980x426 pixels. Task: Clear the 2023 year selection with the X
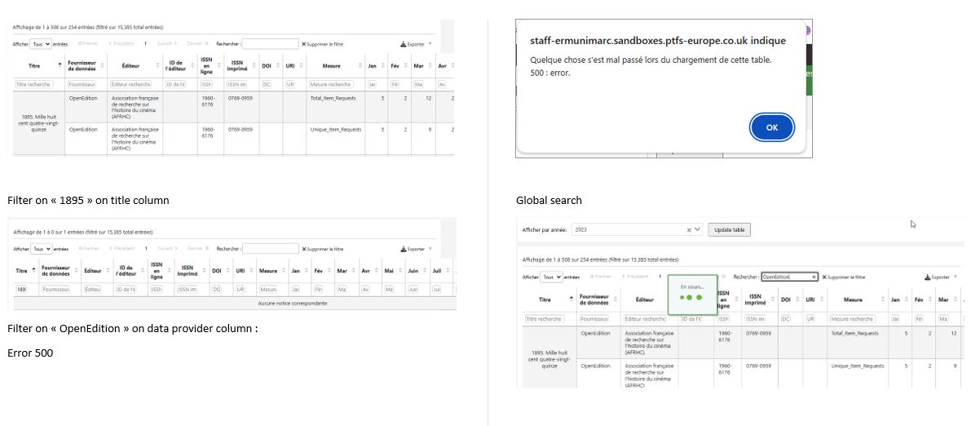[688, 230]
